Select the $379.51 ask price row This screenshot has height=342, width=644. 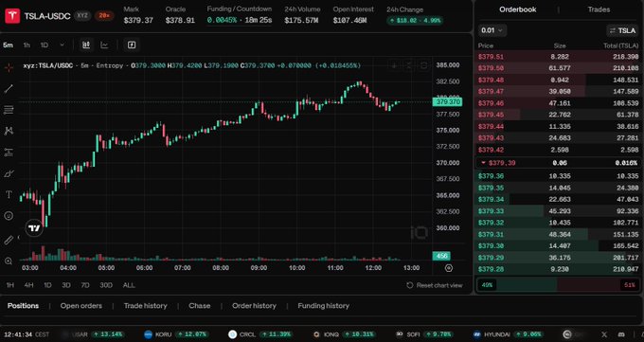(x=559, y=57)
